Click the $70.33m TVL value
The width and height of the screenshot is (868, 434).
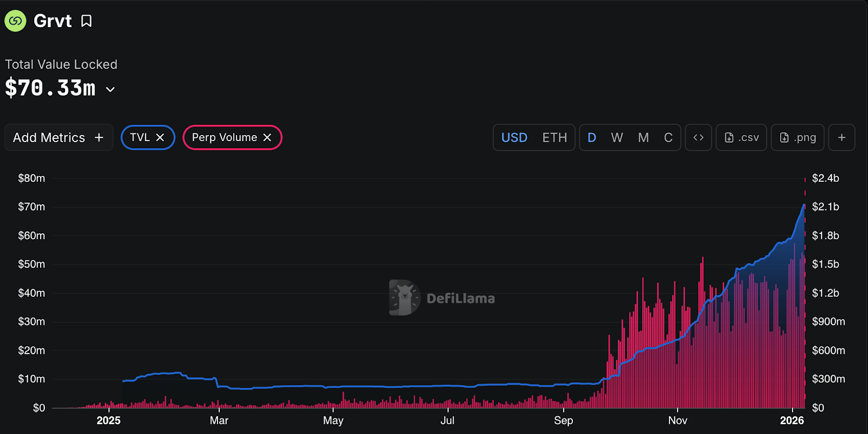(x=50, y=88)
